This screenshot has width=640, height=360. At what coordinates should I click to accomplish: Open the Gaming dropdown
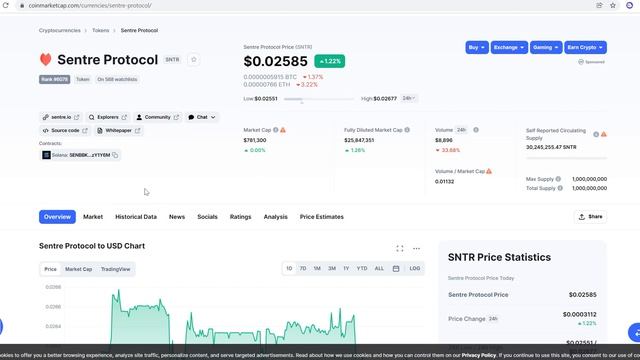[546, 47]
